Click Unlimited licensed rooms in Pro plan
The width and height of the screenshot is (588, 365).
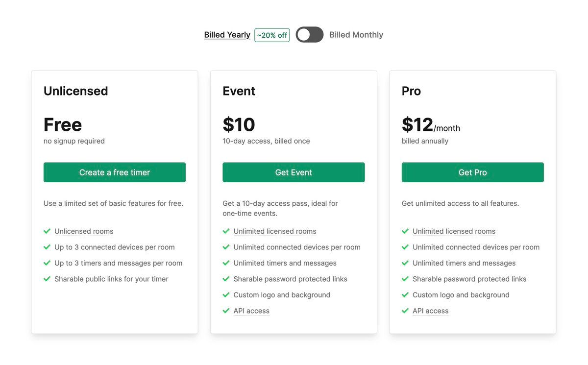pos(454,231)
